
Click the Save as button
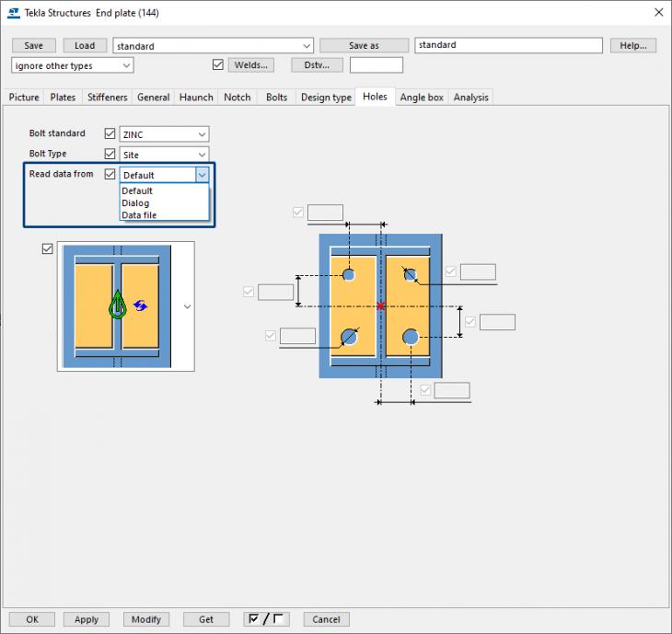click(364, 45)
